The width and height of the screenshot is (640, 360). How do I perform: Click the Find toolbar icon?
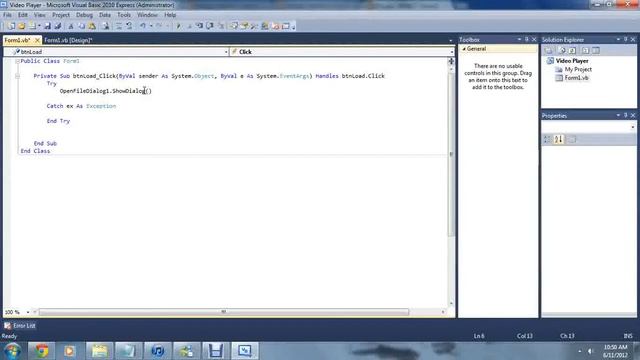[106, 26]
